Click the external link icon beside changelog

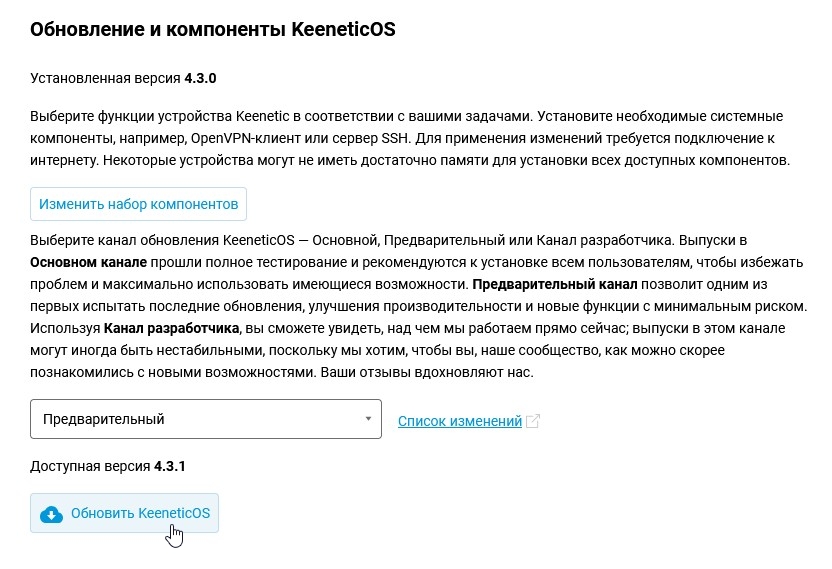[x=533, y=421]
